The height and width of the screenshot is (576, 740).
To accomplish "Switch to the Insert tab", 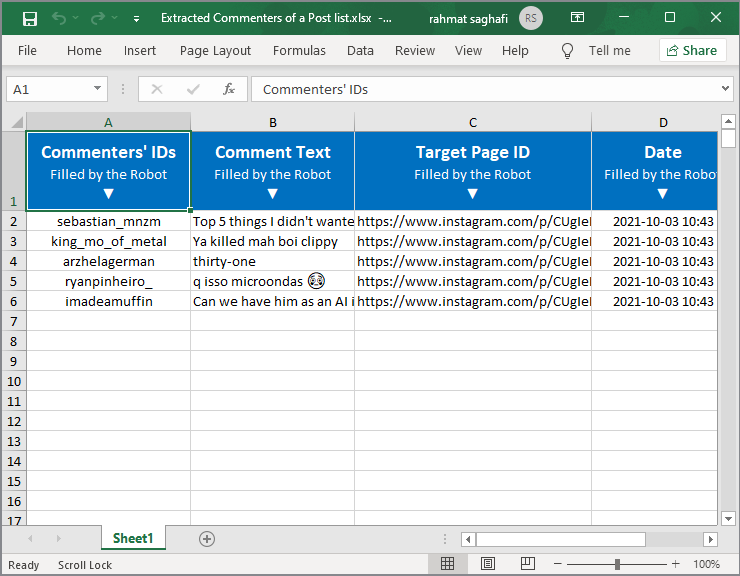I will [x=140, y=51].
